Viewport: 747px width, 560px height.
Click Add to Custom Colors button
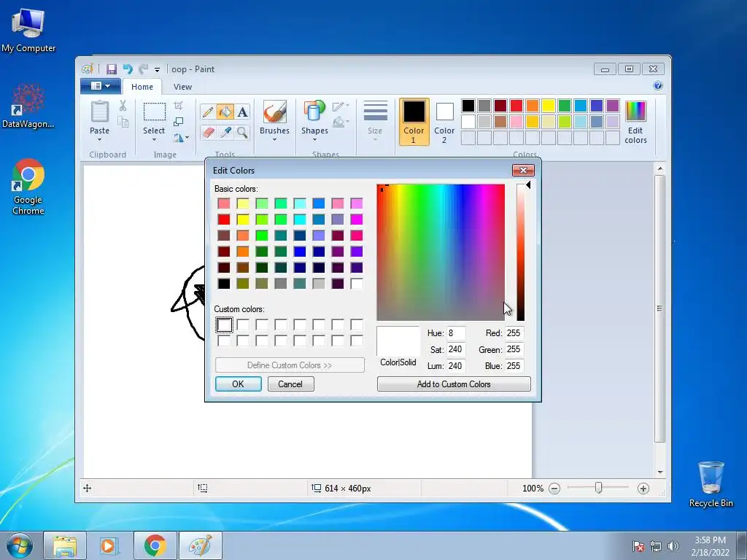[454, 384]
